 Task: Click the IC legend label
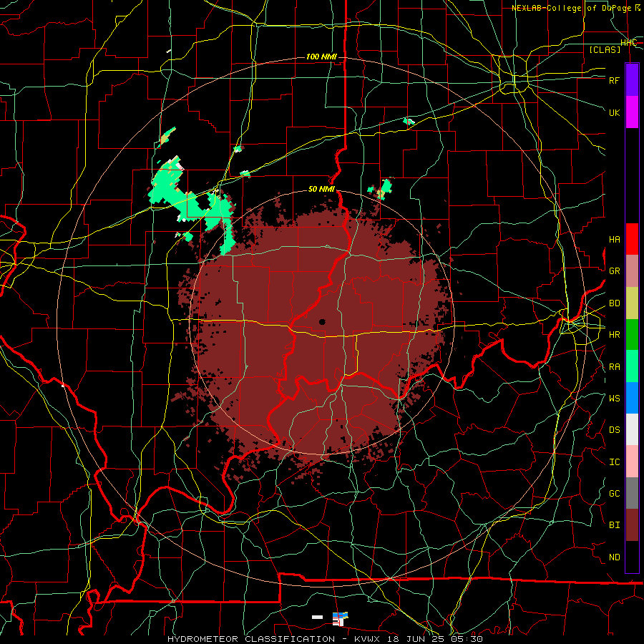[x=615, y=462]
